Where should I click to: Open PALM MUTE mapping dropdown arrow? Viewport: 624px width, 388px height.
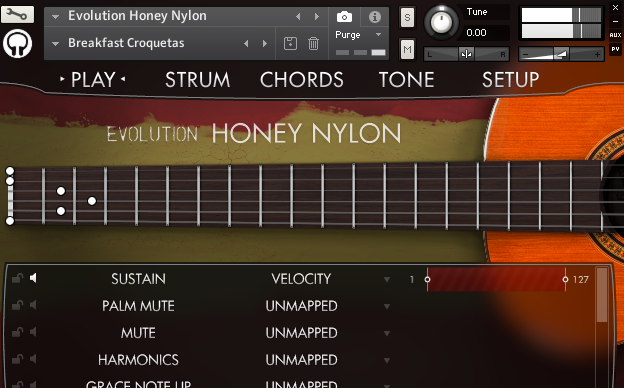pyautogui.click(x=386, y=307)
